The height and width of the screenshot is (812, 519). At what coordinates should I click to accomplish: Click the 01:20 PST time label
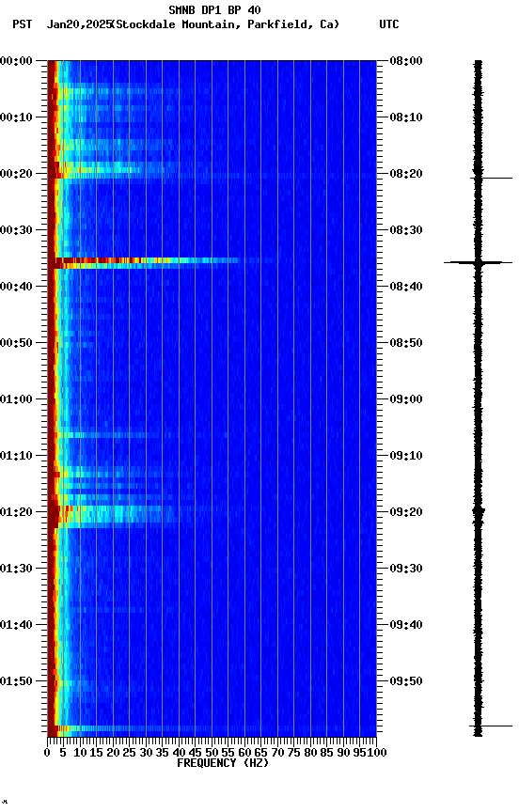(16, 512)
